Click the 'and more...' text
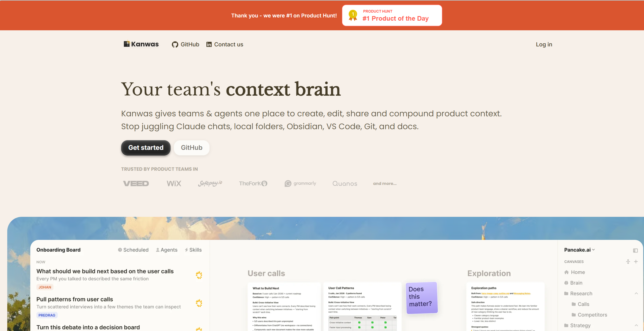Viewport: 644px width, 331px height. pos(385,184)
